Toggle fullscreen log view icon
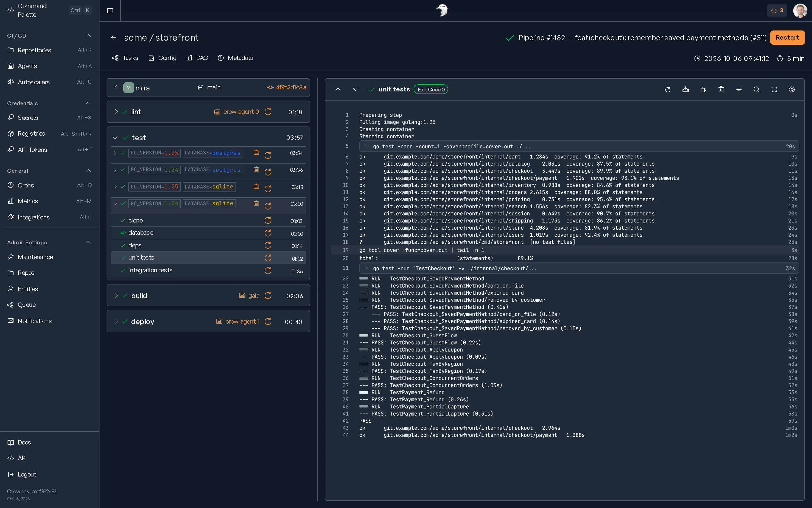The height and width of the screenshot is (508, 812). 774,89
